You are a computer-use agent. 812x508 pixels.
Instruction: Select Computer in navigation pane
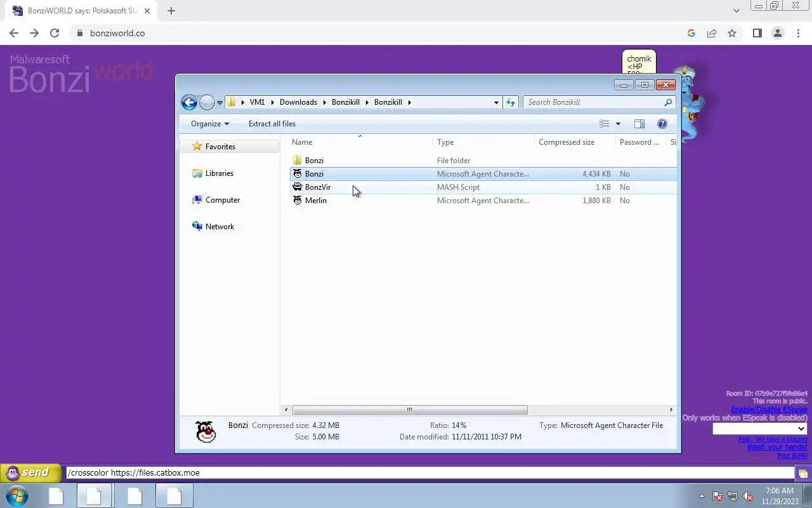222,200
